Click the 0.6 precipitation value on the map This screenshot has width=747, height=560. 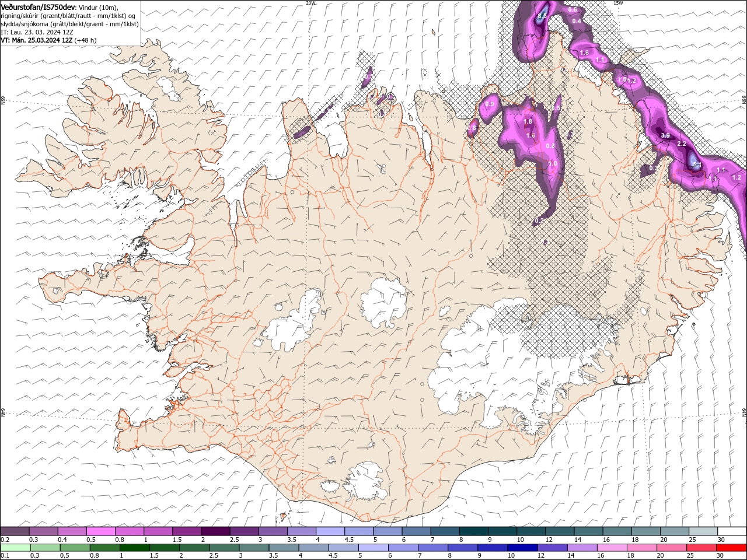573,9
